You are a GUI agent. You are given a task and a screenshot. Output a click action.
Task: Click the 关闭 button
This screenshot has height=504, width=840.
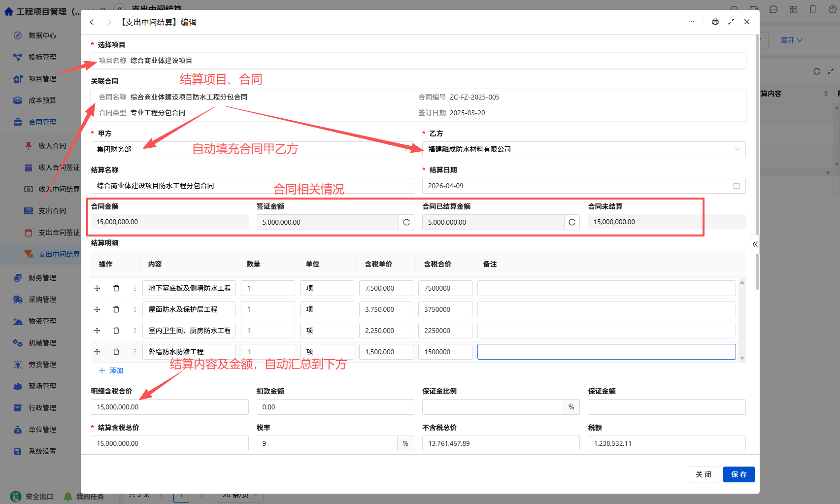point(703,474)
